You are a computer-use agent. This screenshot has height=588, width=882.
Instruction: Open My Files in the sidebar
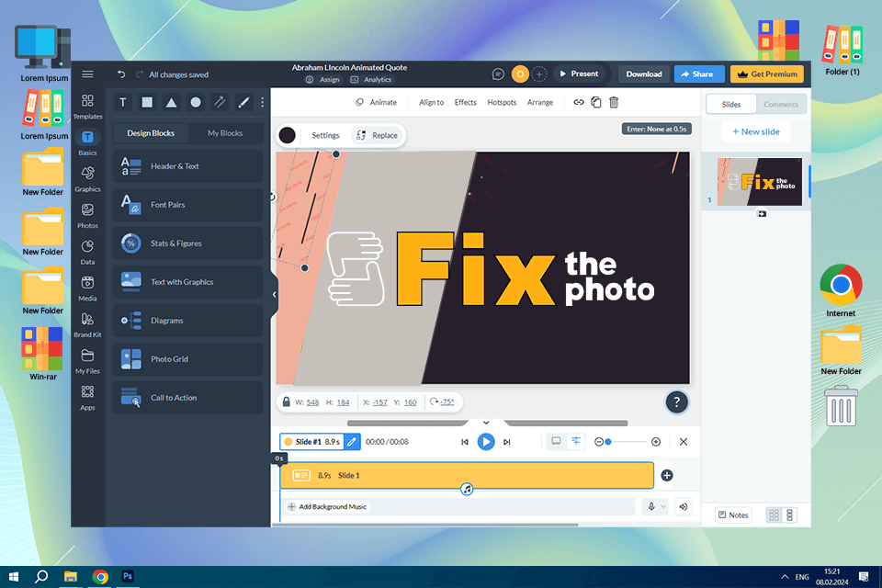(x=87, y=361)
